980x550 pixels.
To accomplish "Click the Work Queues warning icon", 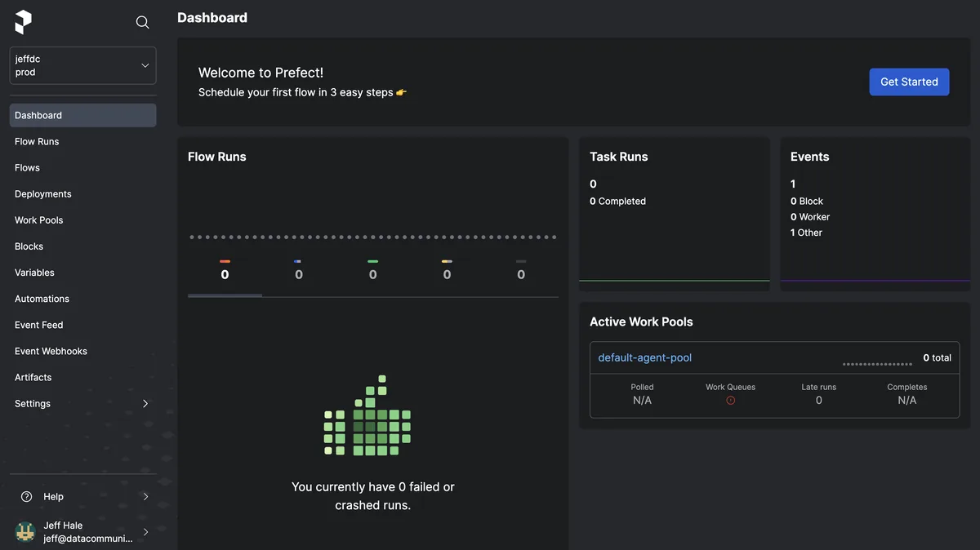I will coord(730,401).
